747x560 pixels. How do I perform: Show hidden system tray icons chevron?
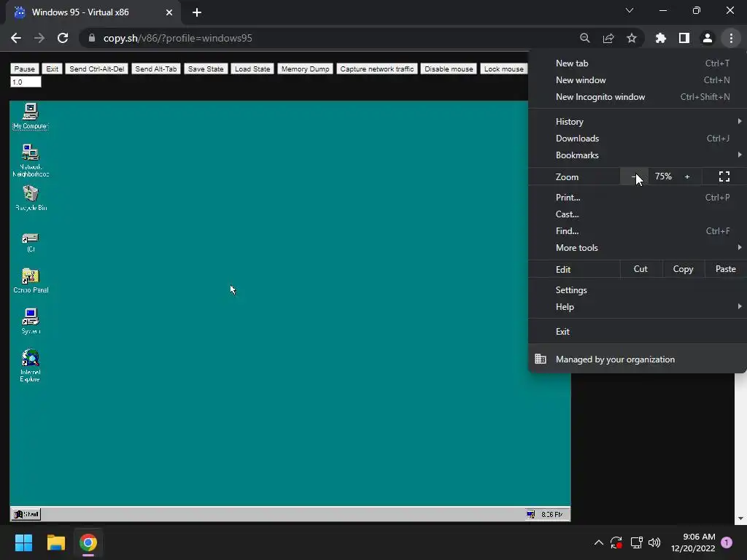point(599,542)
